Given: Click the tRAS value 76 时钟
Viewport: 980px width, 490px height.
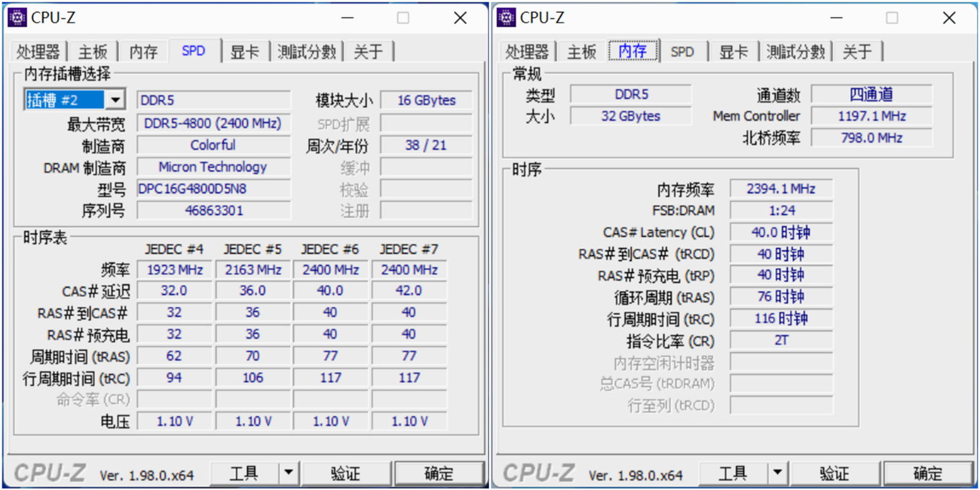Looking at the screenshot, I should click(x=781, y=297).
